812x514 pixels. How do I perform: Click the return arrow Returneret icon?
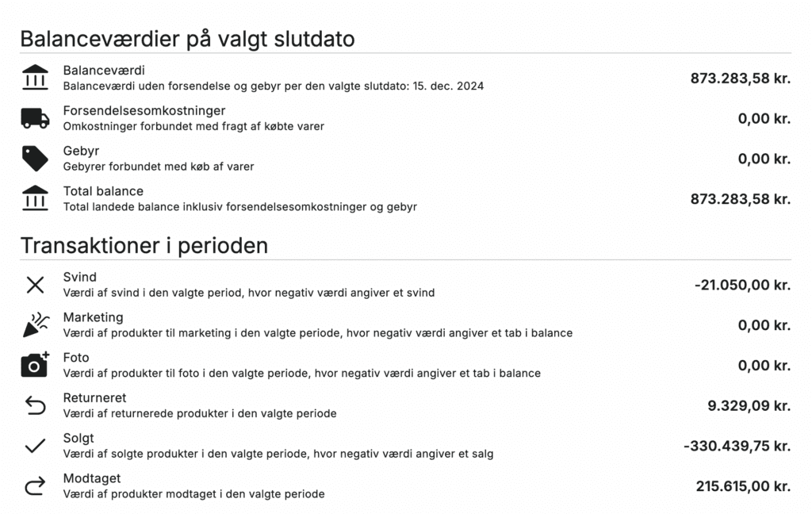coord(35,406)
